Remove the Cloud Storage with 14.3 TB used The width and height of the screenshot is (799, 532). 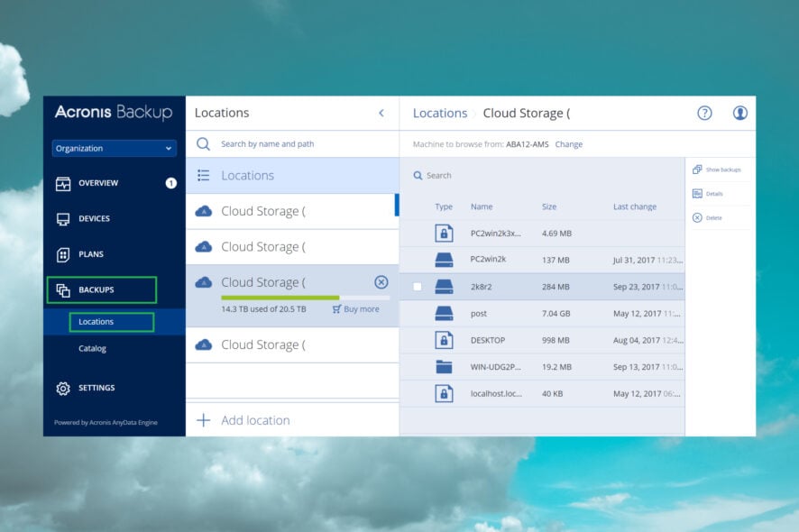[x=381, y=282]
